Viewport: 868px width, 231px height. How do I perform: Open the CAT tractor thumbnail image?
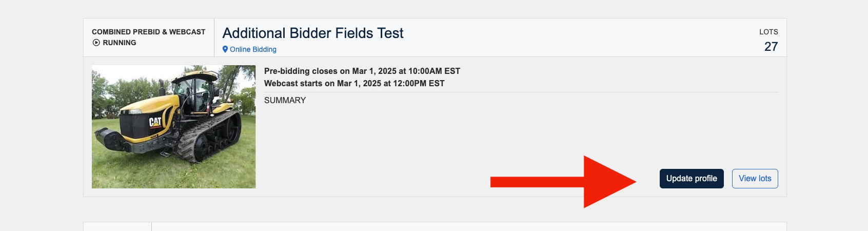point(173,126)
